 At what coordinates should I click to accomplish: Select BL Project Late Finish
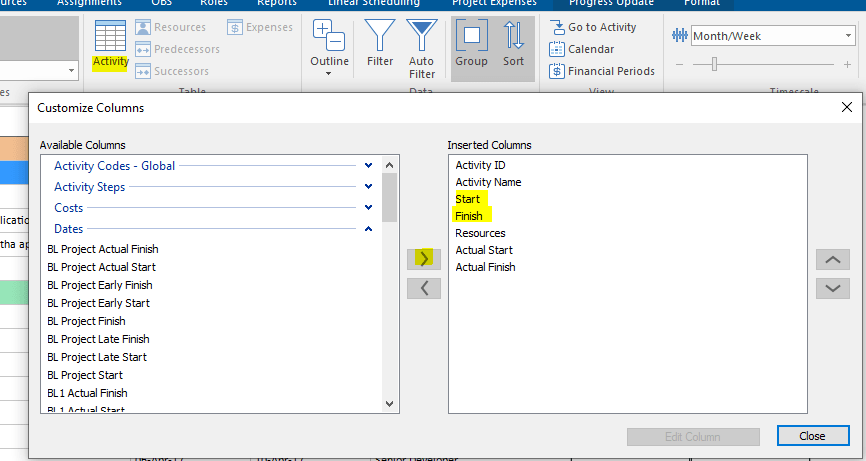[x=98, y=339]
